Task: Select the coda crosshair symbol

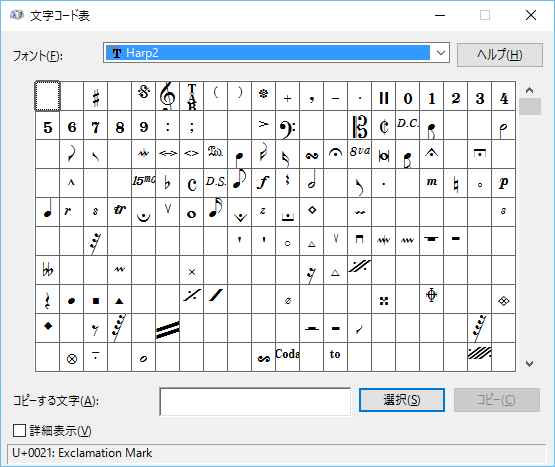Action: 431,299
